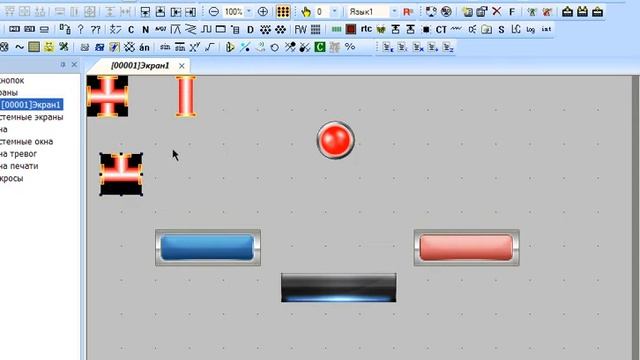Select the стемные окна tree item
Screen dimensions: 640x360
pyautogui.click(x=27, y=142)
